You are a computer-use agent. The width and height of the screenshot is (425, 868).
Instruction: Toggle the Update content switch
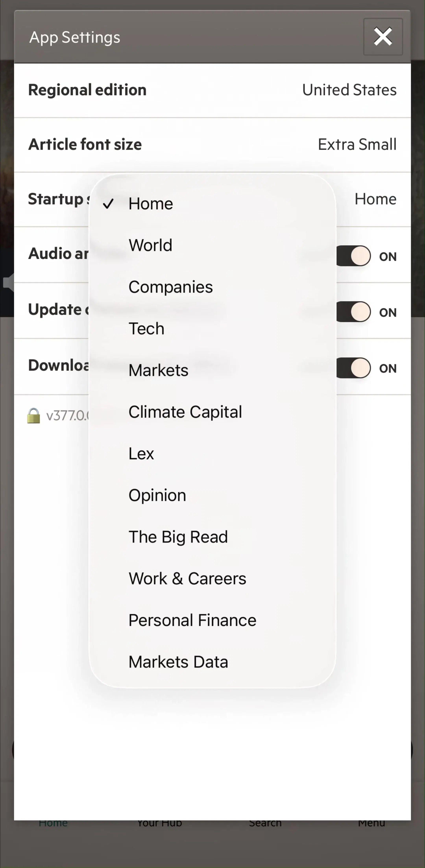pos(353,312)
